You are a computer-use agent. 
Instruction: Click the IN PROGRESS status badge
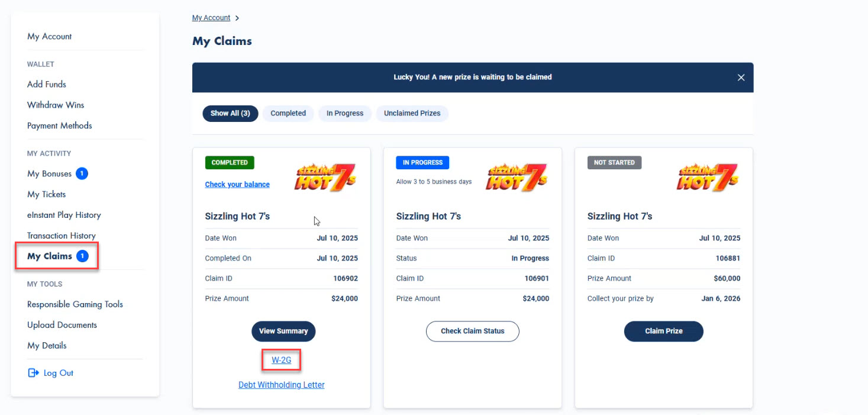tap(422, 162)
